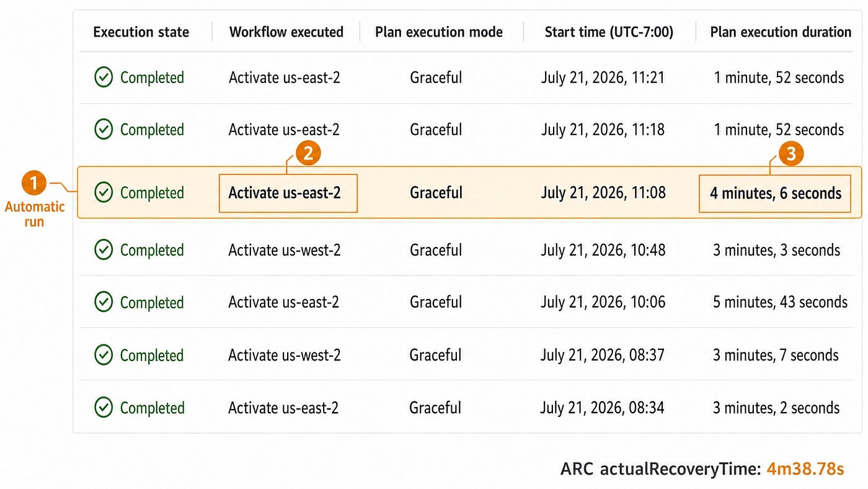The width and height of the screenshot is (868, 489).
Task: Select the 4 minutes, 6 seconds duration
Action: 776,193
